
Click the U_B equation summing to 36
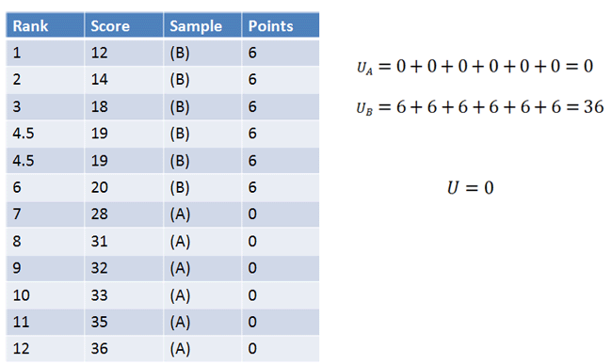pos(480,107)
